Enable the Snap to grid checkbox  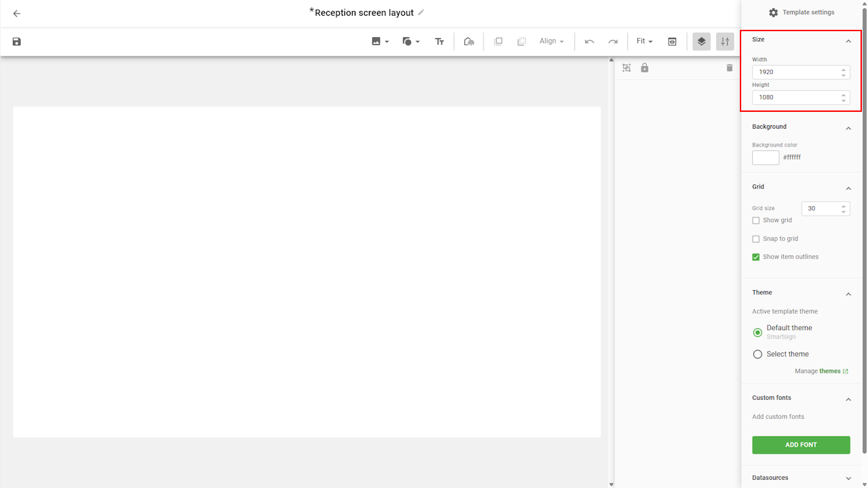click(x=756, y=239)
